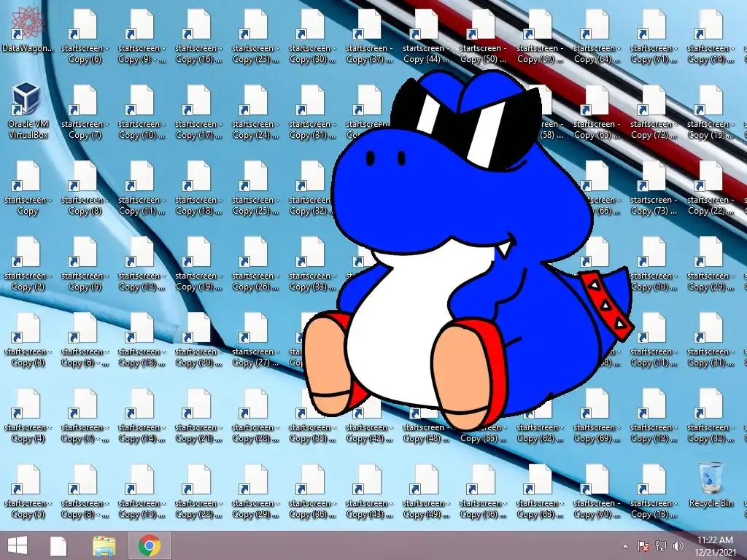Open Action Center flag tray icon
Viewport: 747px width, 560px height.
tap(643, 546)
